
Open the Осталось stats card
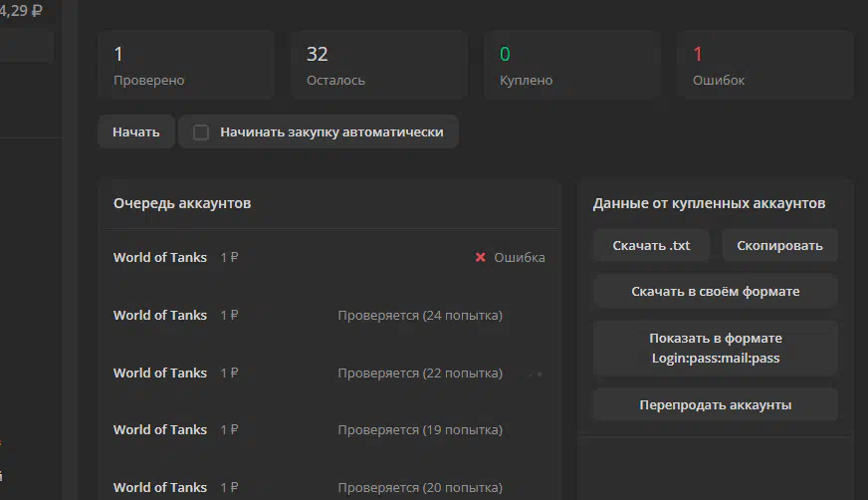tap(379, 66)
